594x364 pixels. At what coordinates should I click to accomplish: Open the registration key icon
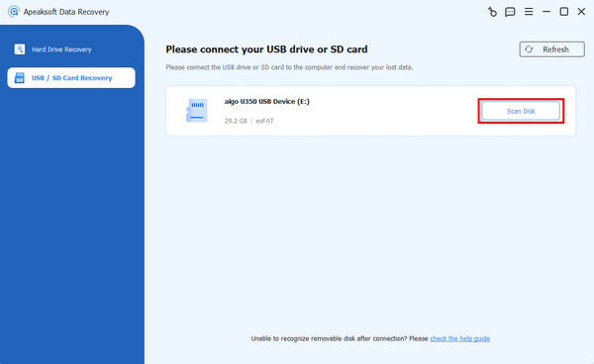point(492,12)
